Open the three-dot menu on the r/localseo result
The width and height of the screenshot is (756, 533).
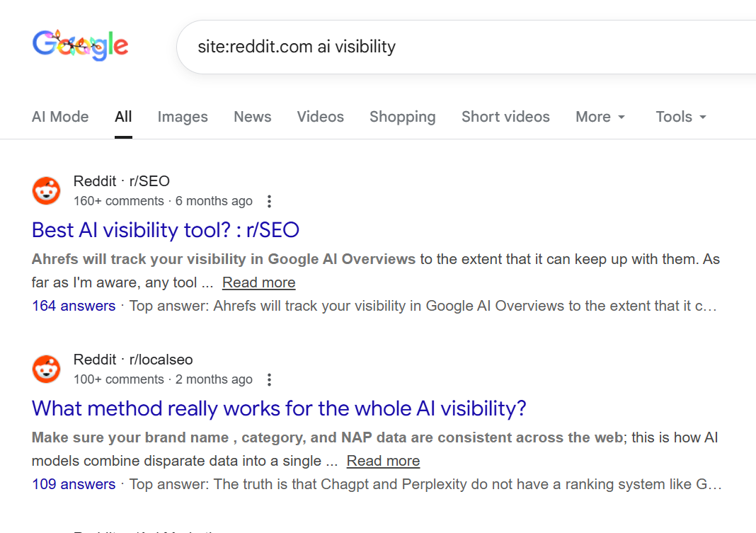pyautogui.click(x=269, y=379)
